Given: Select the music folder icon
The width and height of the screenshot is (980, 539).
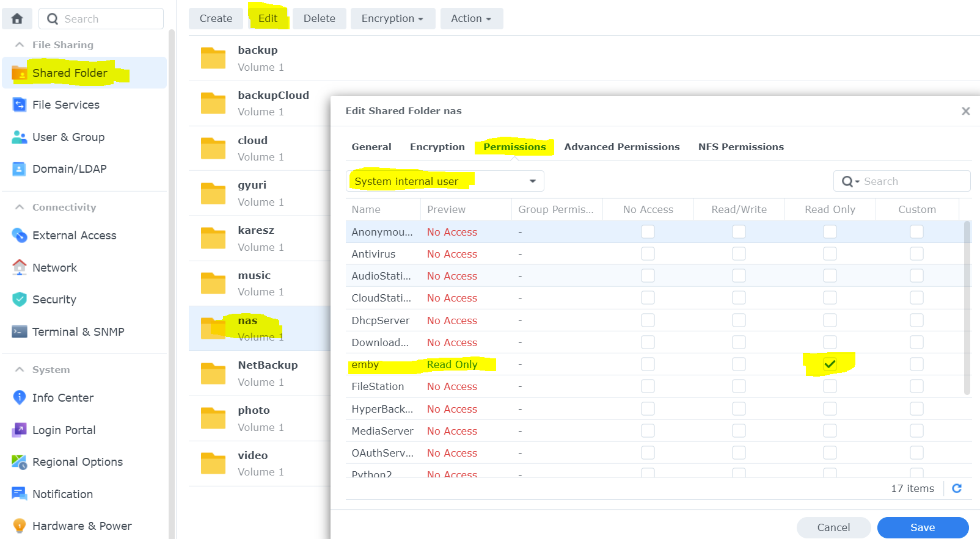Looking at the screenshot, I should (x=213, y=283).
